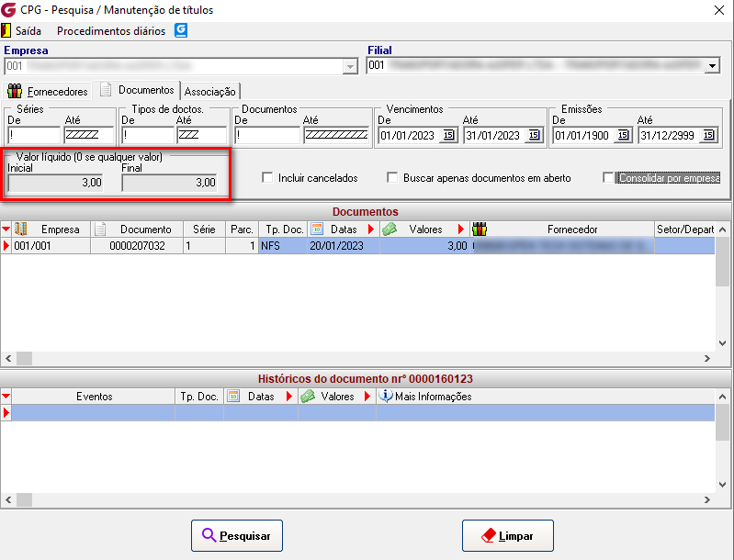The width and height of the screenshot is (734, 560).
Task: Click the application logo in the title bar
Action: pos(8,9)
